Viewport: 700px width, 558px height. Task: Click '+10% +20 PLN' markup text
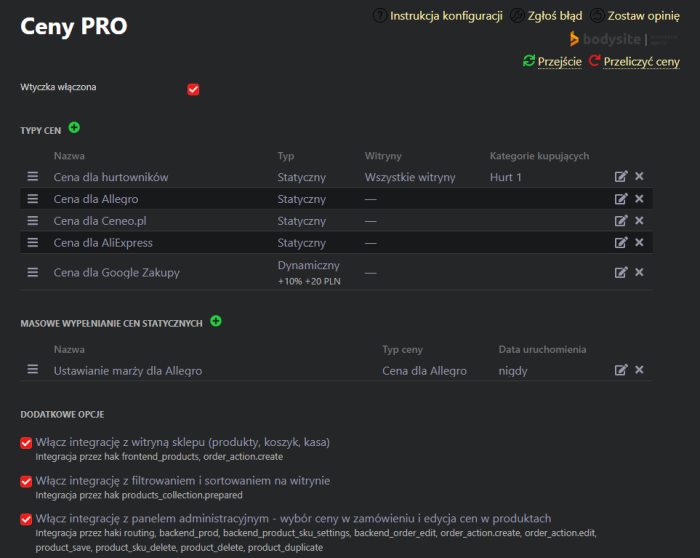pos(309,281)
